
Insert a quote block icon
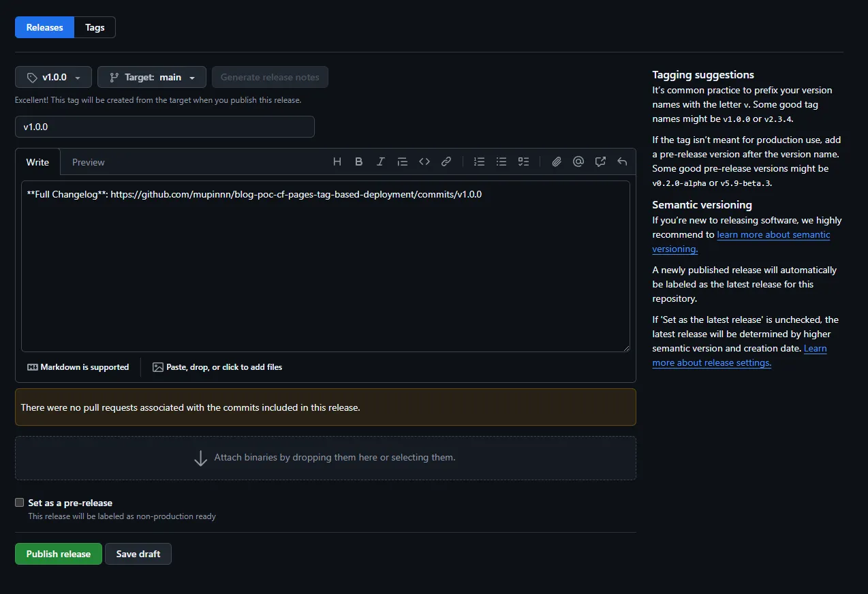[402, 161]
